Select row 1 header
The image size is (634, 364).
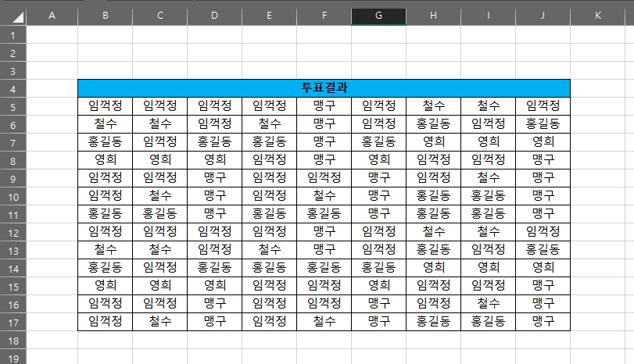pos(13,35)
